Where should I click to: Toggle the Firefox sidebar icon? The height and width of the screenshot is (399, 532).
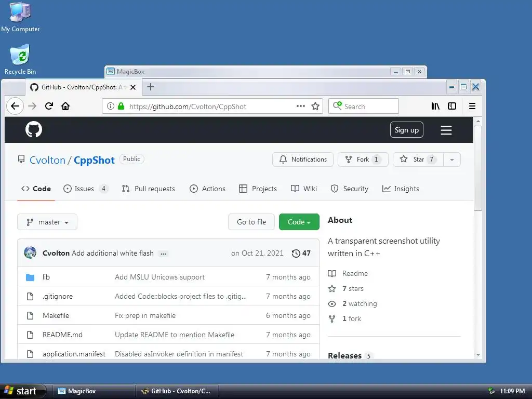(x=452, y=106)
